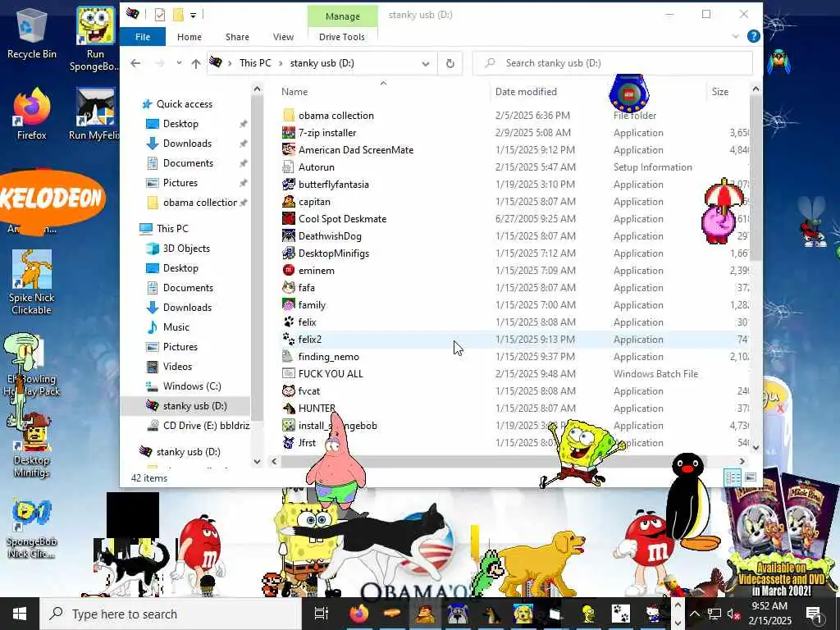Open Videos folder in navigation pane
The width and height of the screenshot is (840, 630).
[x=177, y=367]
